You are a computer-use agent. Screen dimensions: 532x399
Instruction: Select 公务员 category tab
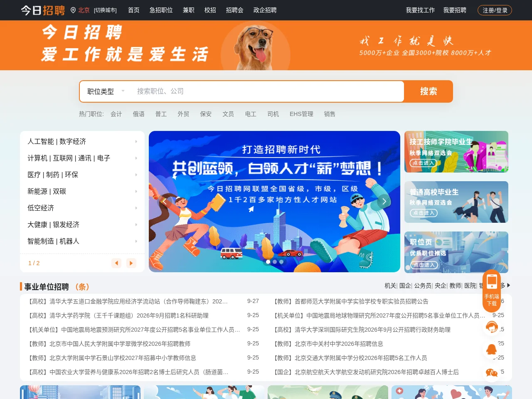[x=423, y=286]
